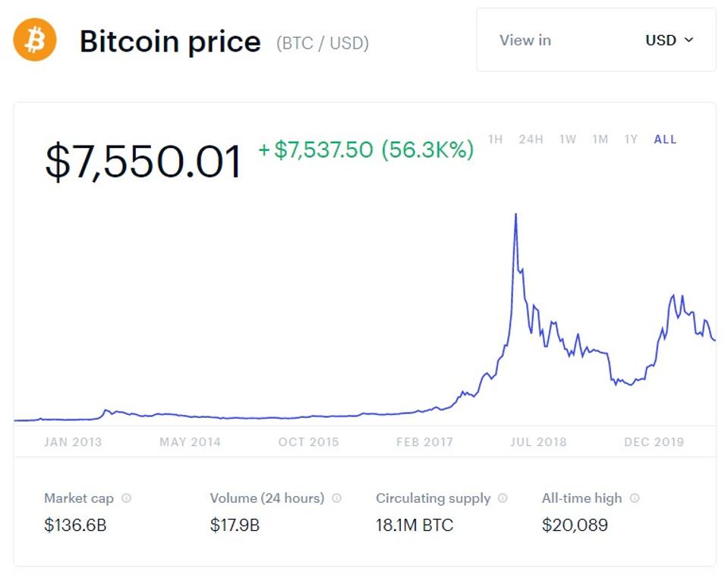Select the 24H time range
This screenshot has height=581, width=728.
tap(529, 140)
